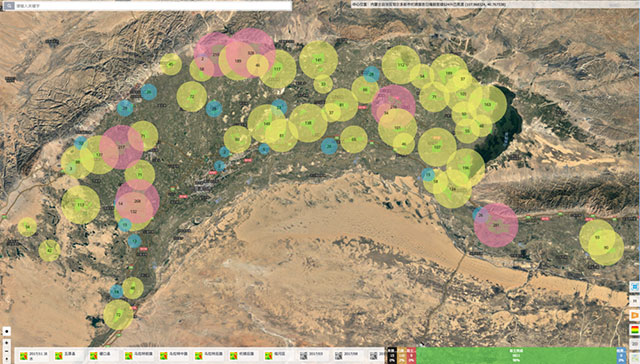Click the pink cluster circle labeled 528
Viewport: 640px width, 364px height.
point(251,53)
